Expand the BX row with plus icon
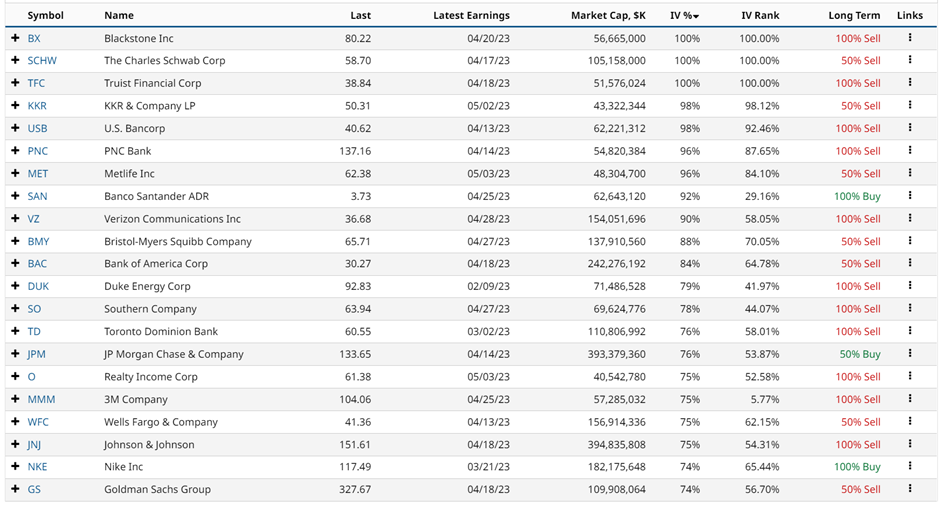Screen dimensions: 940x508 (x=15, y=38)
